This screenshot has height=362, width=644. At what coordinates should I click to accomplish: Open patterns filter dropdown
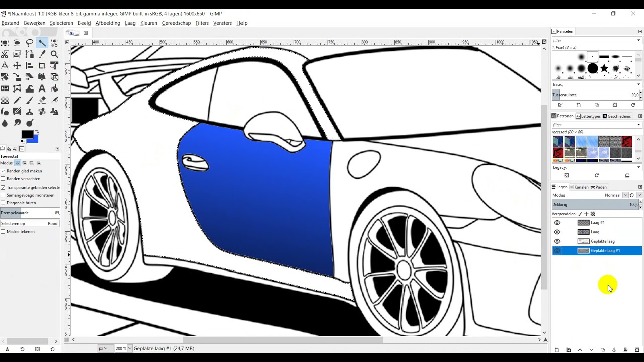tap(639, 125)
